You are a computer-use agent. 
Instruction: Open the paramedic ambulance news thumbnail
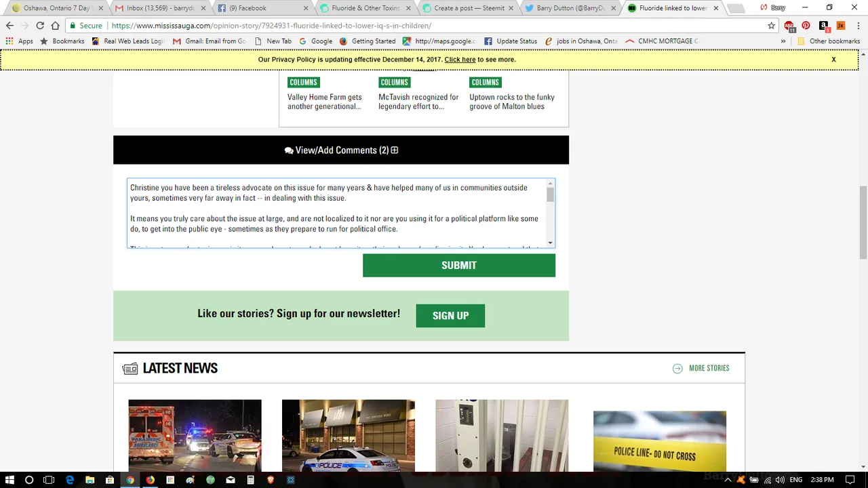(195, 435)
